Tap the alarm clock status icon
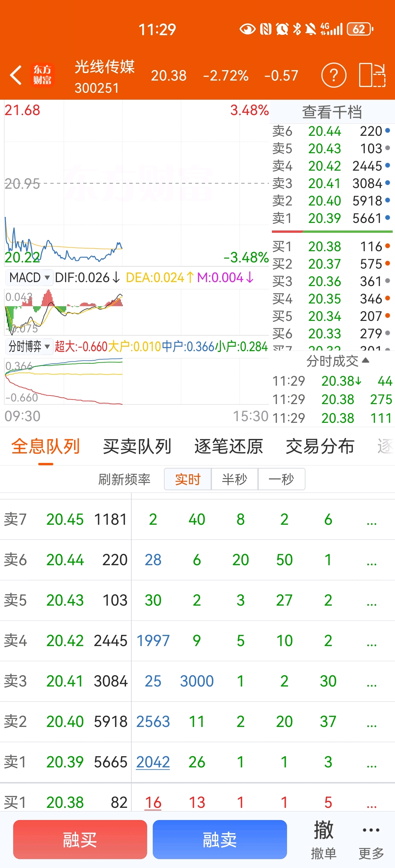 point(282,29)
